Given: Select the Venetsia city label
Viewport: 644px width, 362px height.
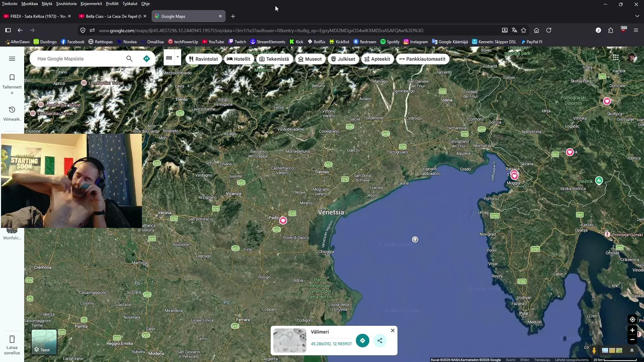Looking at the screenshot, I should pos(331,212).
